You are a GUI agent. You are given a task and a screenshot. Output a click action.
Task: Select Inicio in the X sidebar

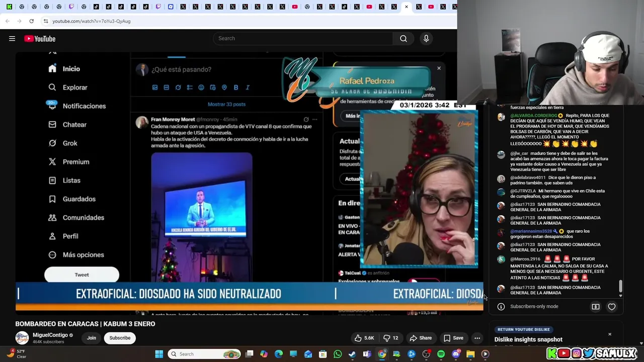click(64, 69)
